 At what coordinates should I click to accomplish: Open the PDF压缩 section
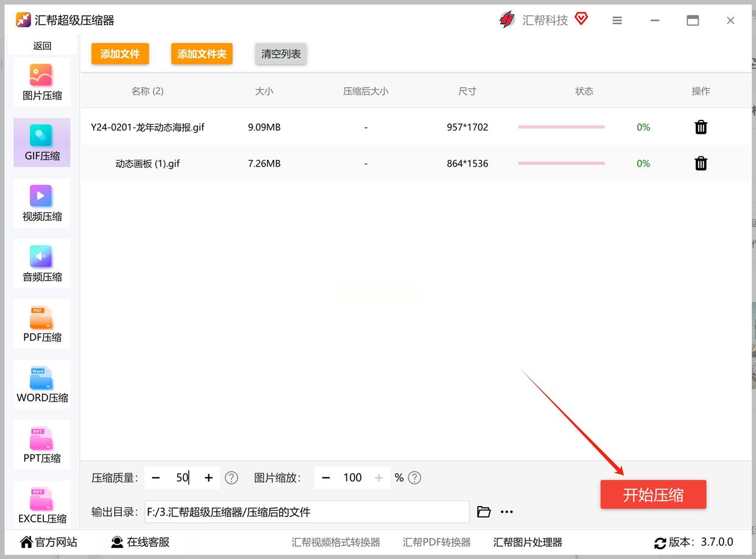click(42, 324)
